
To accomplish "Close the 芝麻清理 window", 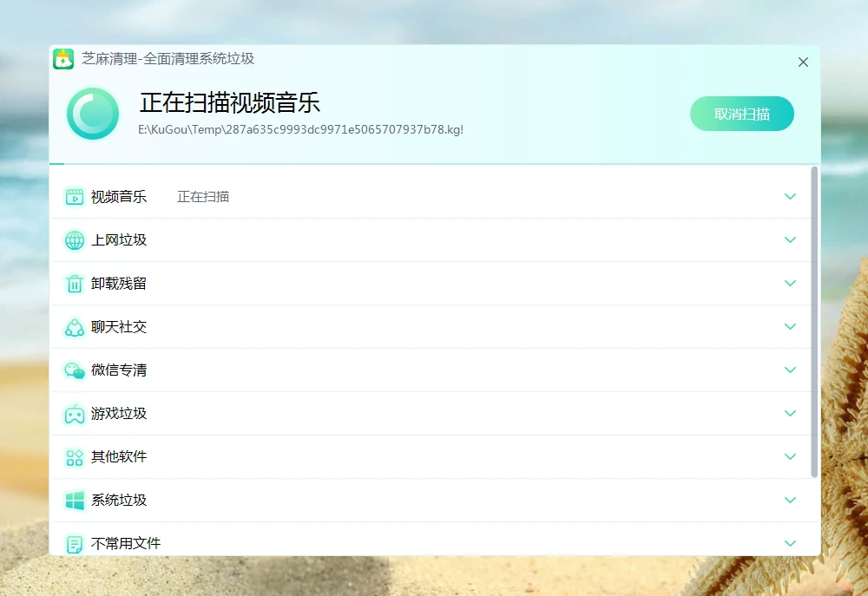I will [x=803, y=62].
